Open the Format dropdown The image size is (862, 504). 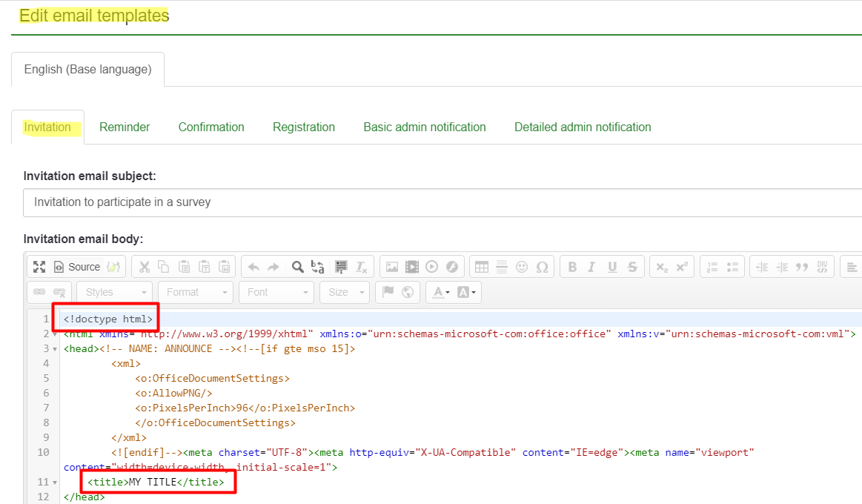tap(196, 292)
